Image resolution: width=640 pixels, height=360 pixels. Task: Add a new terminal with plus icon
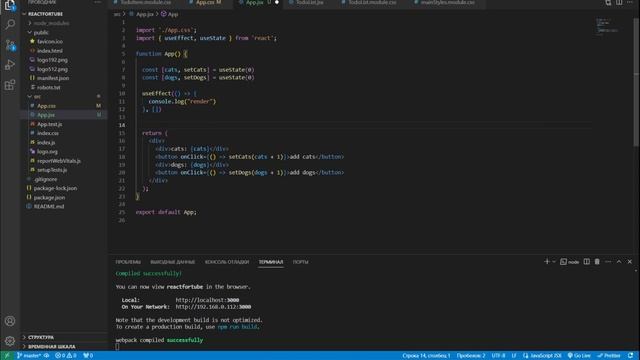click(547, 262)
